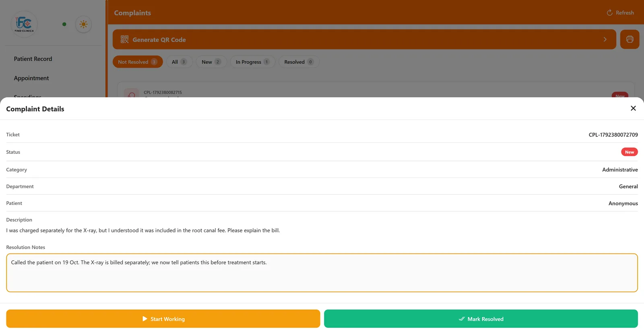
Task: Open the Generate QR Code bar
Action: coord(364,39)
